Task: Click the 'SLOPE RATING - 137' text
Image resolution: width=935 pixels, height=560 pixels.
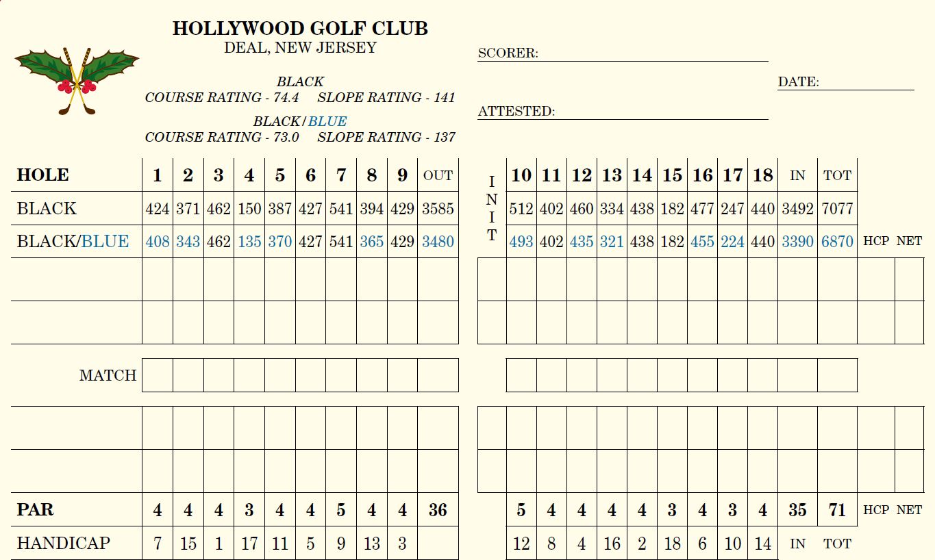Action: 386,137
